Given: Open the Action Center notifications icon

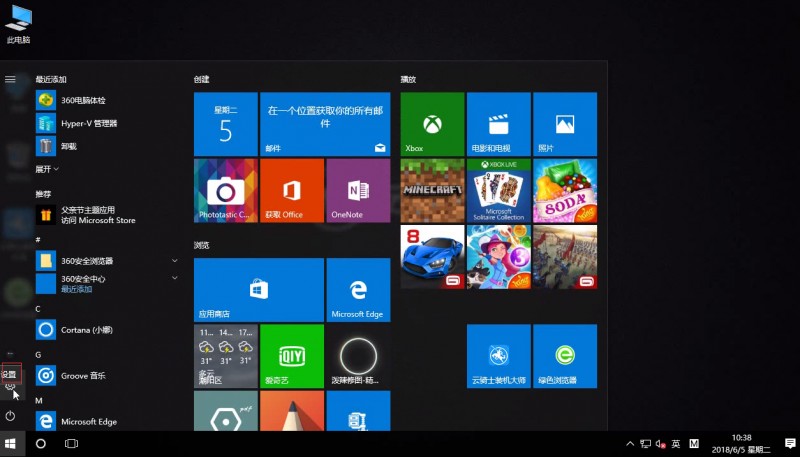Looking at the screenshot, I should [790, 444].
